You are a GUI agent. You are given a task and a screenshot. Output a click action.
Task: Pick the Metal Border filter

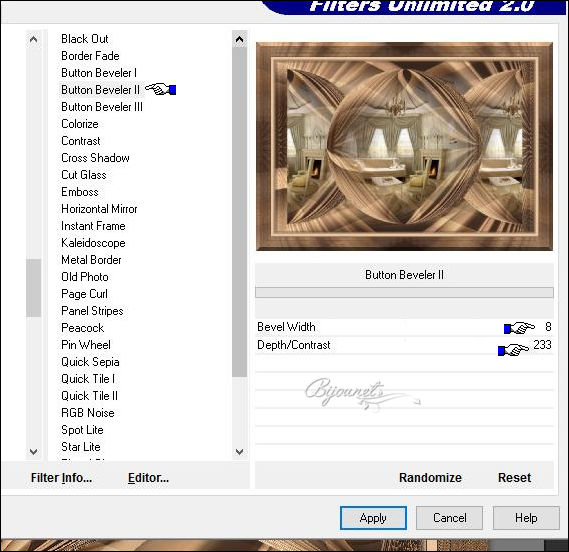91,260
